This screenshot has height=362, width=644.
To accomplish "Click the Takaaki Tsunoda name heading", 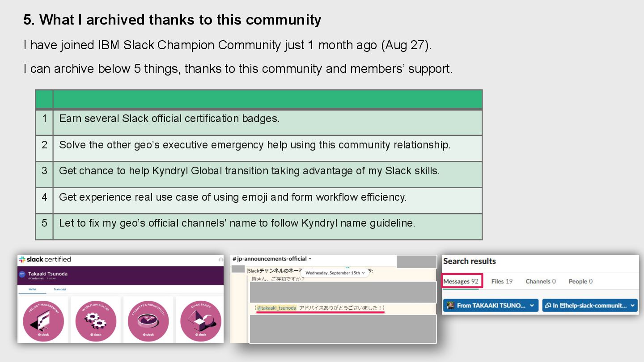I will coord(48,274).
